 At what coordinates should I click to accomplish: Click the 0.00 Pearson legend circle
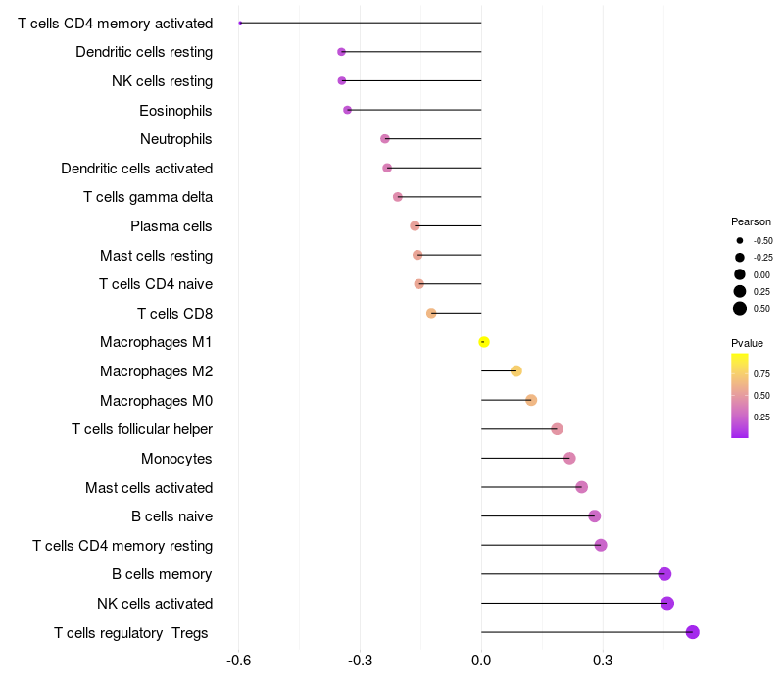click(x=740, y=274)
